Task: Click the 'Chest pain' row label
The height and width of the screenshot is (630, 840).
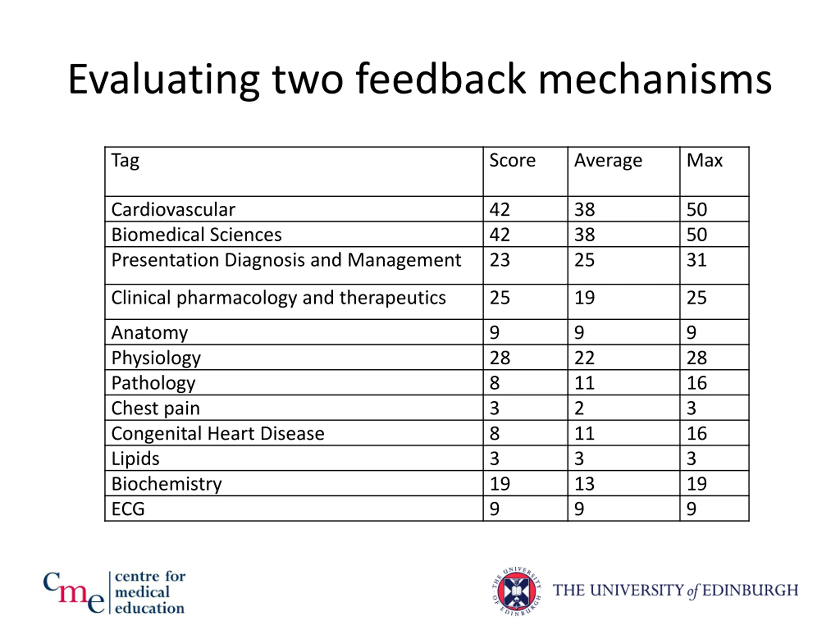Action: (x=155, y=409)
